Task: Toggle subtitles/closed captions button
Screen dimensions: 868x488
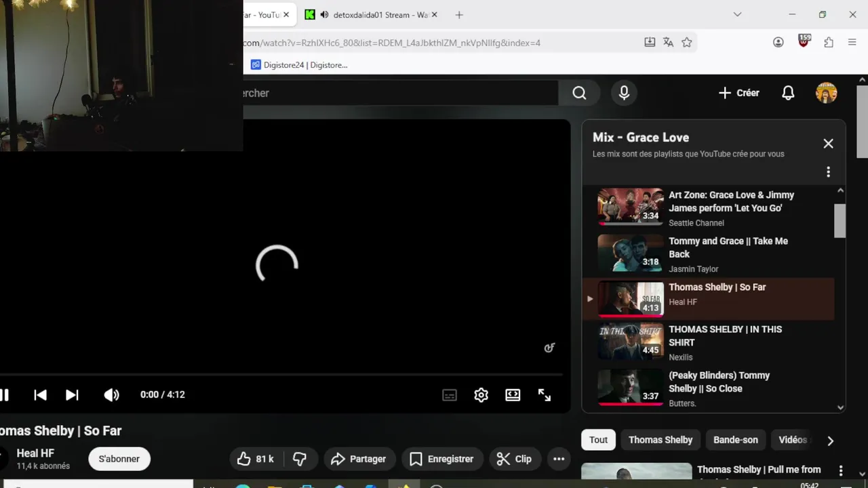Action: [x=450, y=394]
